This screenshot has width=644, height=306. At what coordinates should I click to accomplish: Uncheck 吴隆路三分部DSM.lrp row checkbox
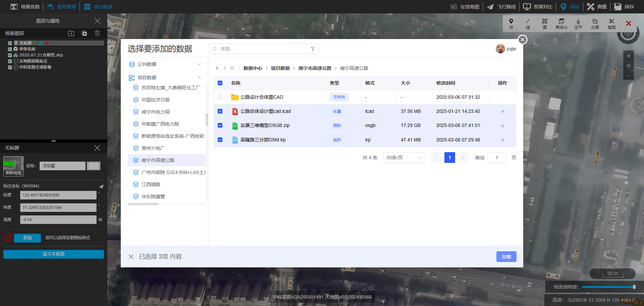[220, 140]
